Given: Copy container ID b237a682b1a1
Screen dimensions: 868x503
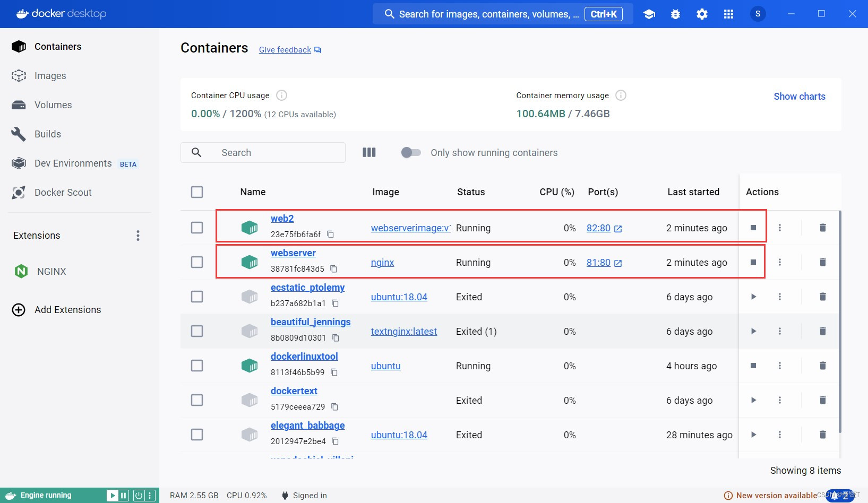Looking at the screenshot, I should (335, 303).
